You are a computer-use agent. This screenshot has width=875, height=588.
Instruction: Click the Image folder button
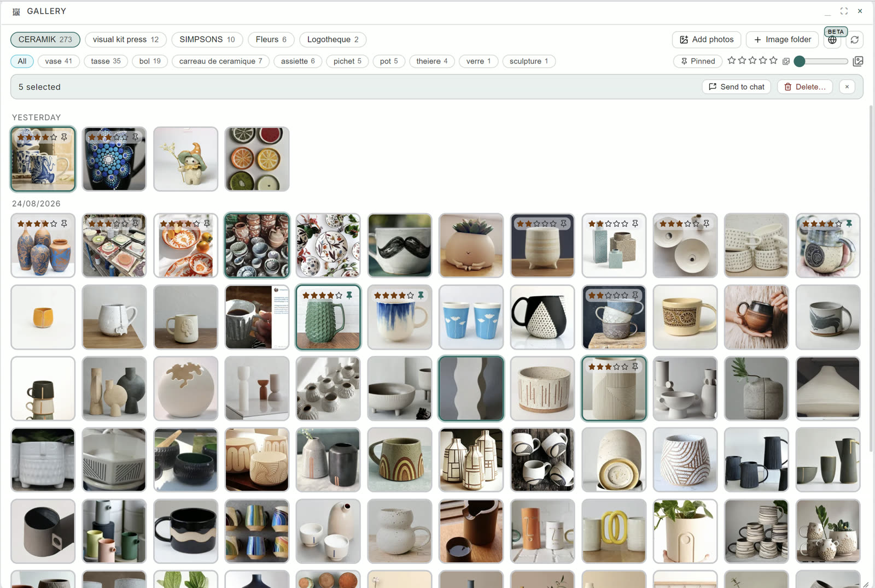[x=783, y=39]
